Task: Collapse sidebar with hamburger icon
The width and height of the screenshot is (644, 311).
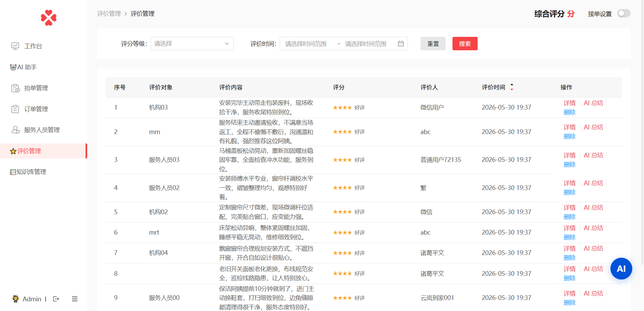Action: (75, 299)
